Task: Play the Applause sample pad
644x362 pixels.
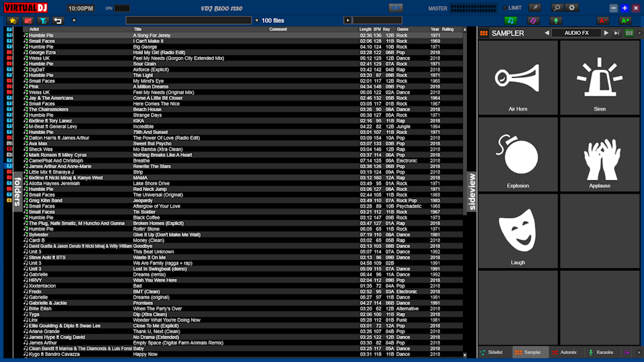Action: (x=600, y=154)
